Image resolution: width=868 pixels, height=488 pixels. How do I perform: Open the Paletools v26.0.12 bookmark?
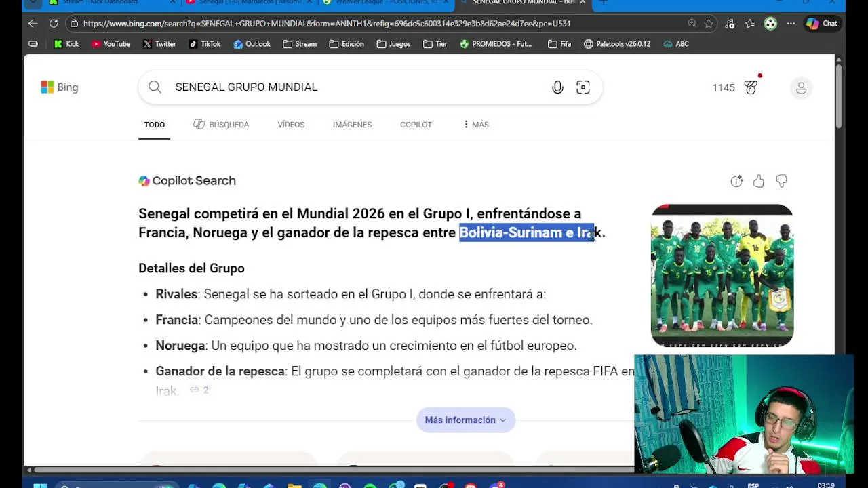click(617, 44)
